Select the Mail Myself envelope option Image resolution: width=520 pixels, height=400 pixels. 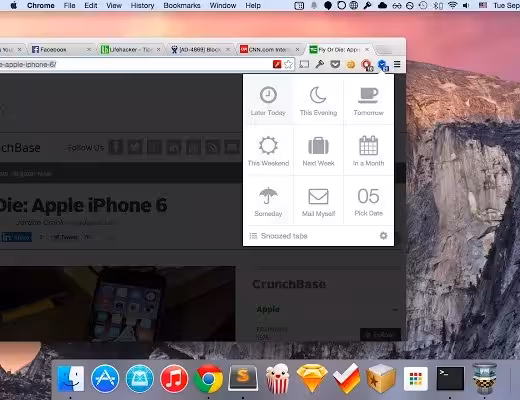(x=318, y=201)
